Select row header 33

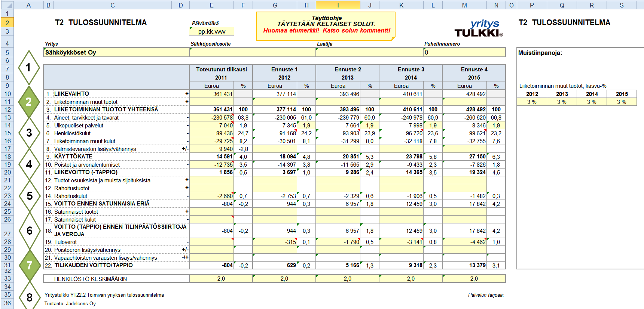pyautogui.click(x=7, y=279)
